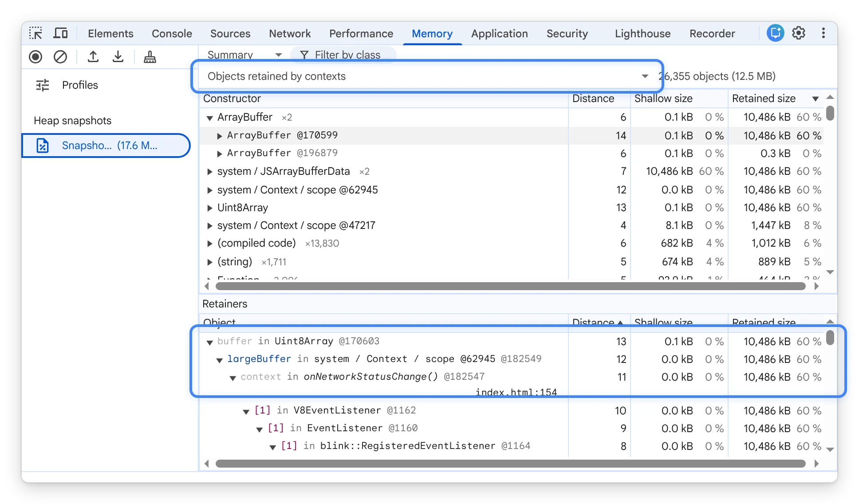This screenshot has height=504, width=859.
Task: Open index.html:154 source link
Action: (516, 392)
